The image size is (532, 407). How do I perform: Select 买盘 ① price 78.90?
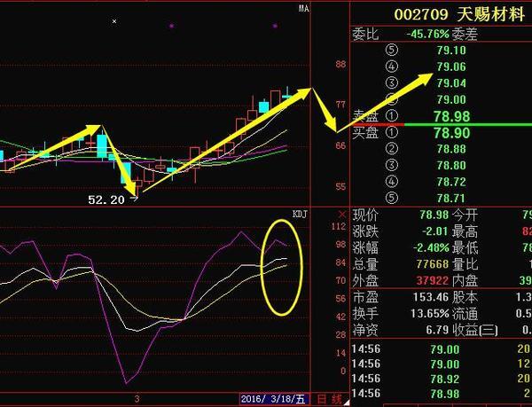pos(452,133)
